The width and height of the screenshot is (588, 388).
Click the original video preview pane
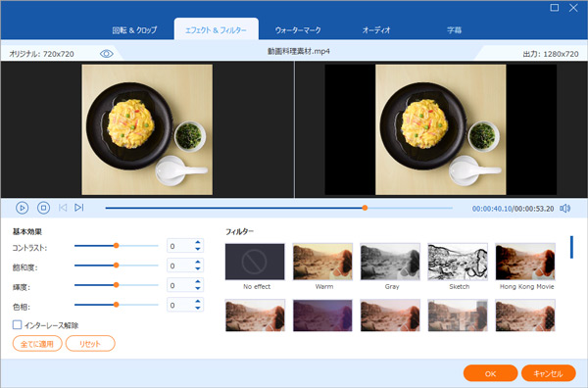click(x=147, y=129)
